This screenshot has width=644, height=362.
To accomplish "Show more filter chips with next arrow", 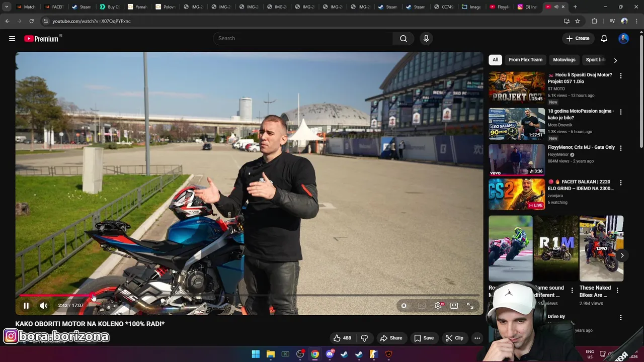I will 615,60.
